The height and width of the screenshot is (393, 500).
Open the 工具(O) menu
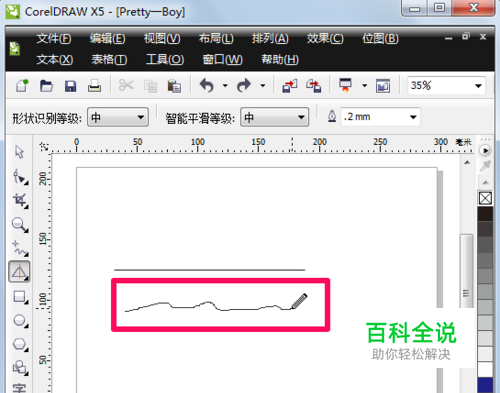click(x=165, y=60)
